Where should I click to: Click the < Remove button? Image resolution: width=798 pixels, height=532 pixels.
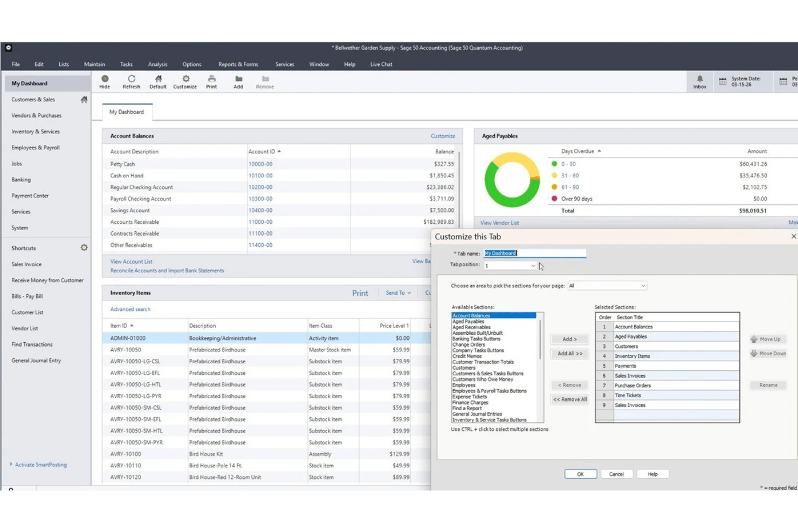pos(569,385)
